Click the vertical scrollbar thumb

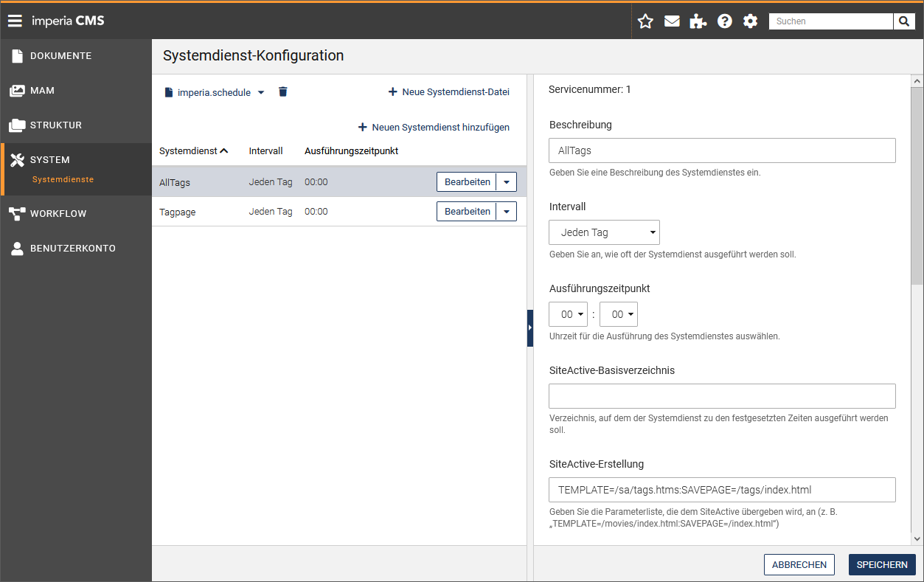[917, 186]
